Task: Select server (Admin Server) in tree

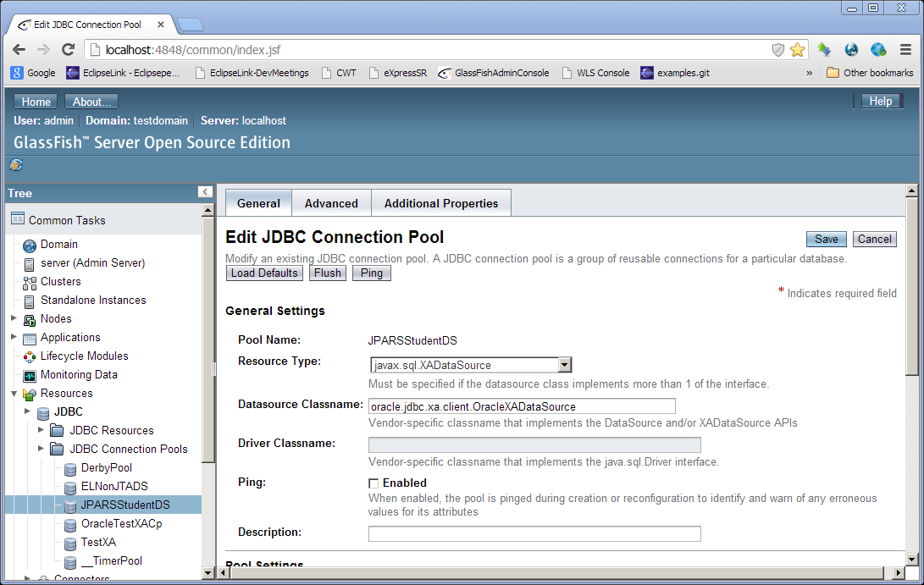Action: click(x=92, y=262)
